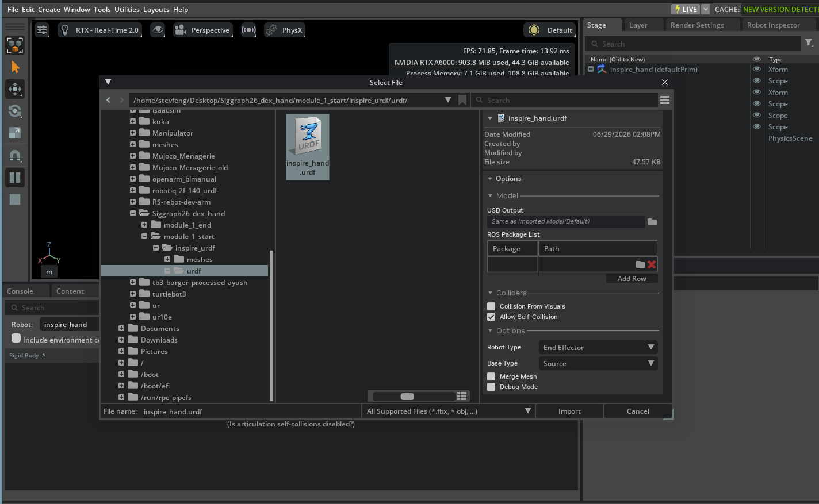Select the Rotate tool in left toolbar
Viewport: 819px width, 504px height.
(x=15, y=111)
